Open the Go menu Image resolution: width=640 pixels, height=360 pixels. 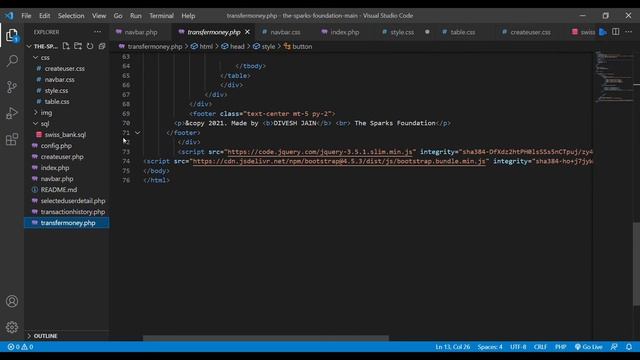[118, 16]
